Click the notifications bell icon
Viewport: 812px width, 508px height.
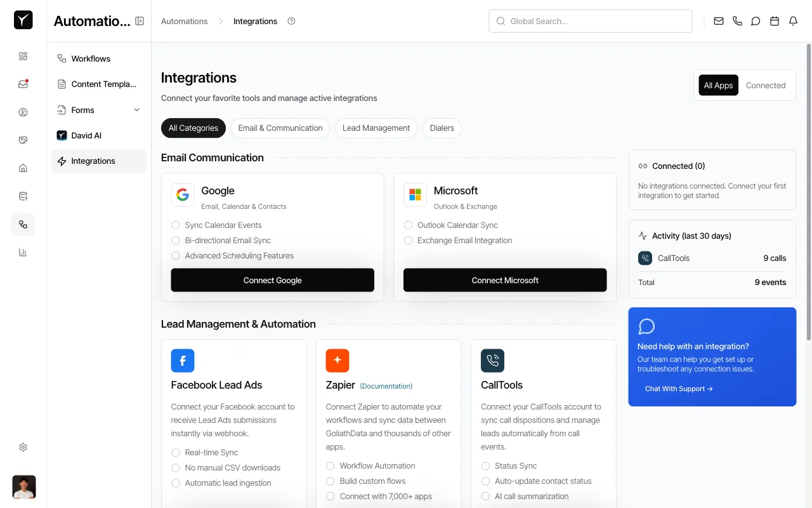click(x=792, y=21)
